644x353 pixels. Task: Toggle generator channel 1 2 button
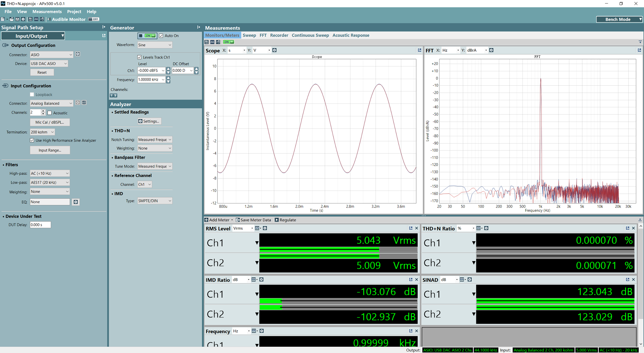(x=114, y=95)
